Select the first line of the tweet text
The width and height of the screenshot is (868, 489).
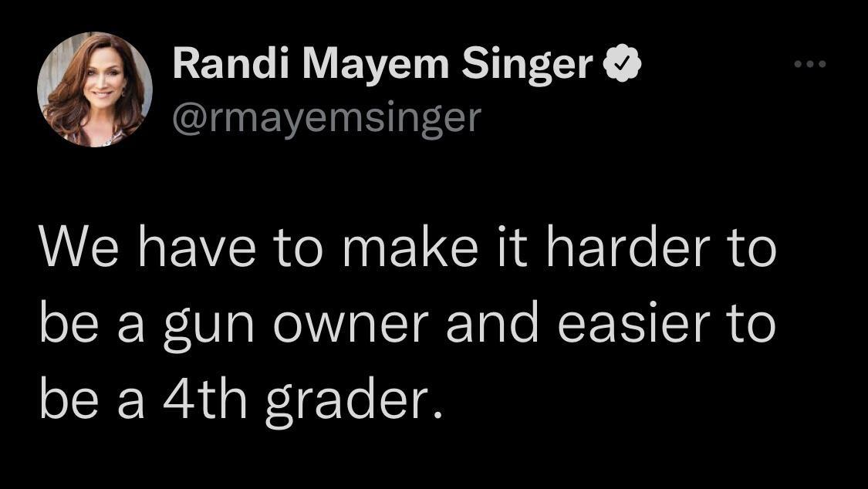click(409, 245)
